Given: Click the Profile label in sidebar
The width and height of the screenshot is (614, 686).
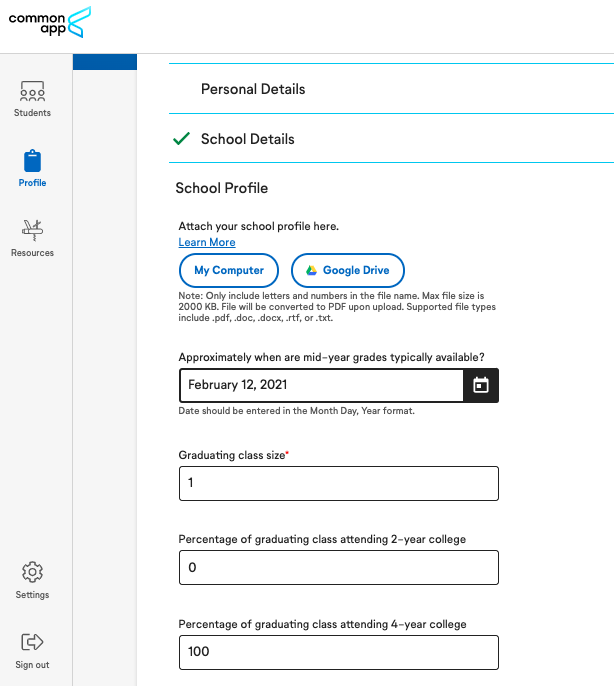Looking at the screenshot, I should (x=32, y=183).
